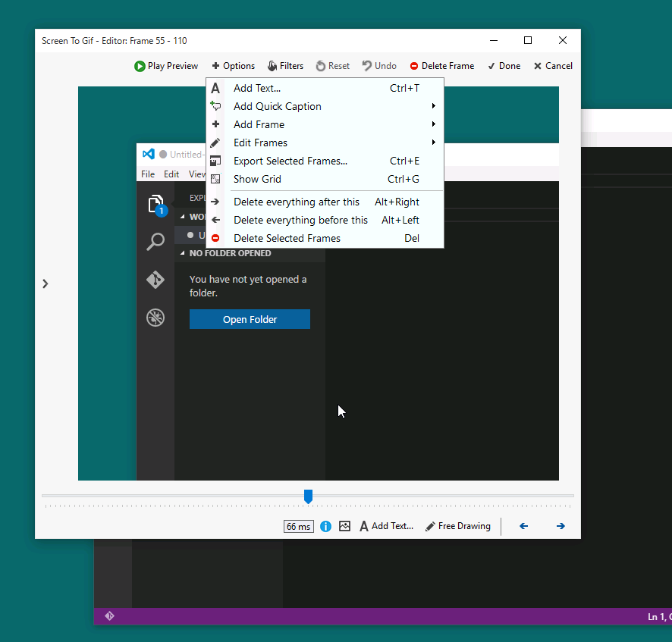Choose Export Selected Frames... from the menu
Screen dimensions: 672x642
(325, 161)
